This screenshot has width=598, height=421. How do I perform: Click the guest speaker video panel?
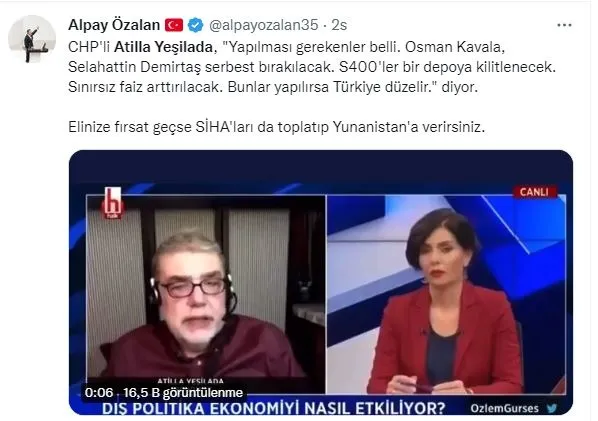point(206,294)
